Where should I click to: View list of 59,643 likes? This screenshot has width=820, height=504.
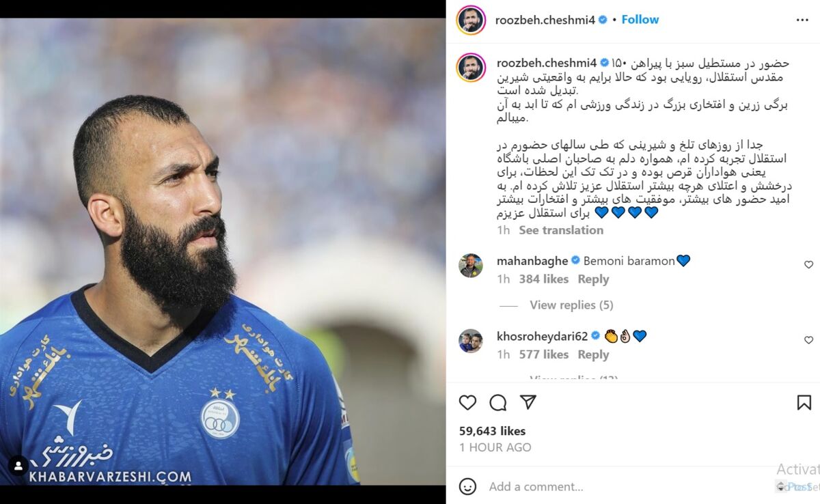pos(492,431)
